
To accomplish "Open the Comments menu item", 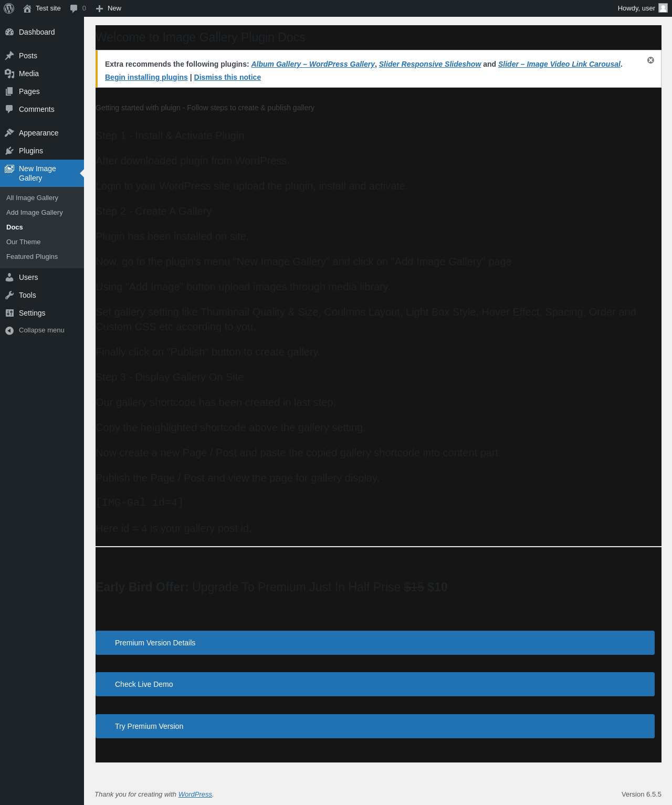I will (42, 109).
